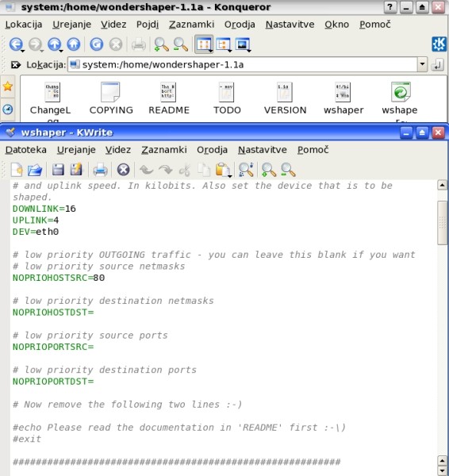Click the Konqueror stop loading icon

point(116,44)
